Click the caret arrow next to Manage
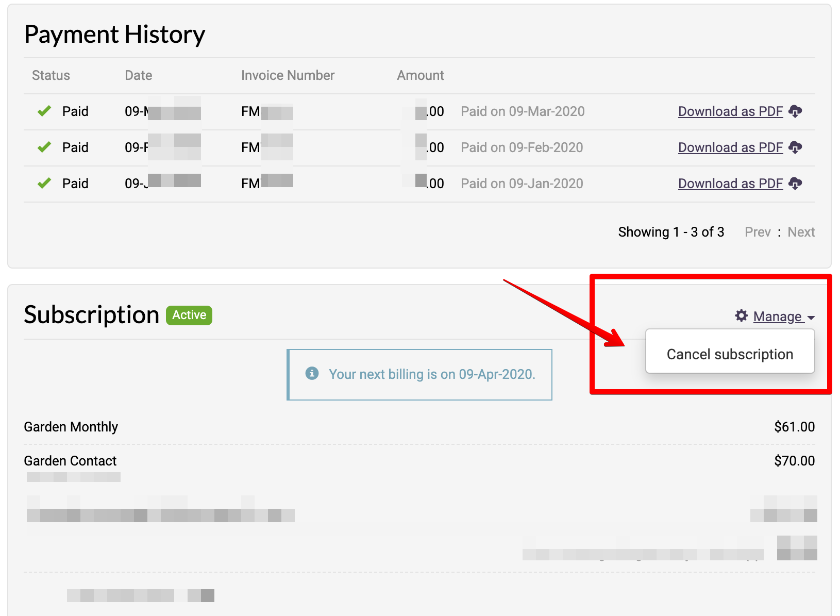 coord(811,318)
